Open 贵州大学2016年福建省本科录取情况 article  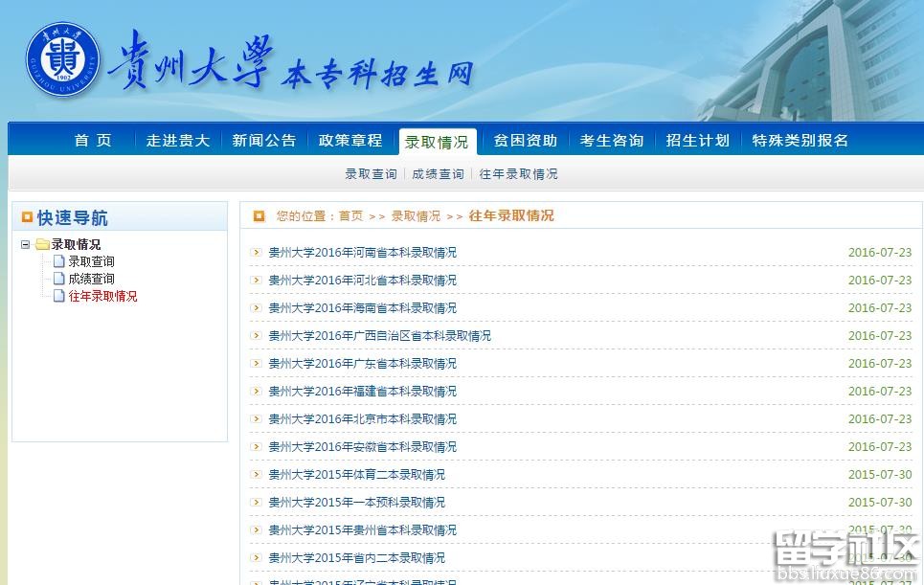coord(362,391)
